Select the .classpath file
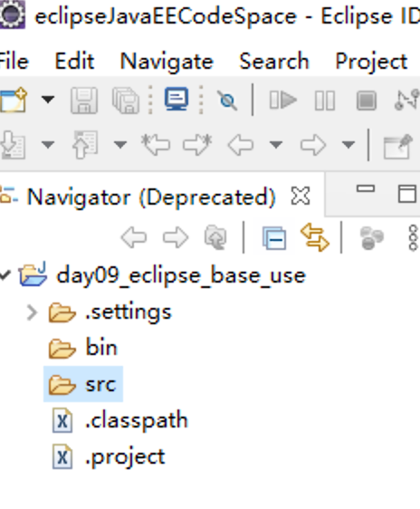Viewport: 420px width, 509px height. (x=120, y=421)
